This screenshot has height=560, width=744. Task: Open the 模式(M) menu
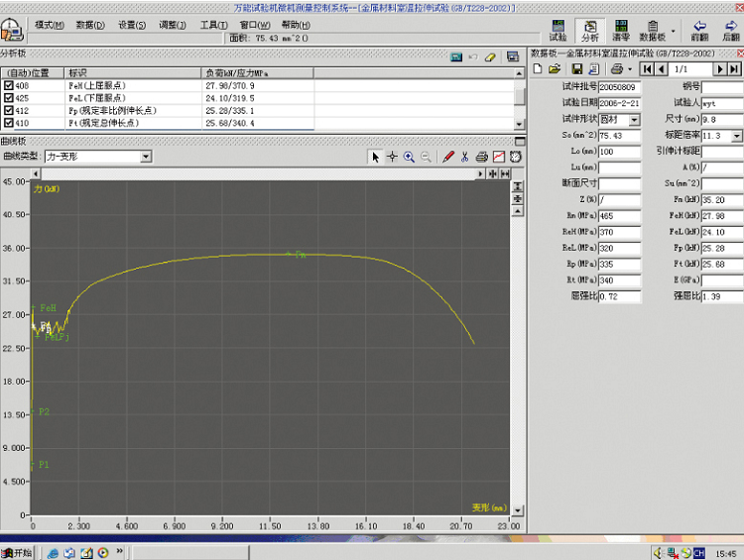point(50,25)
